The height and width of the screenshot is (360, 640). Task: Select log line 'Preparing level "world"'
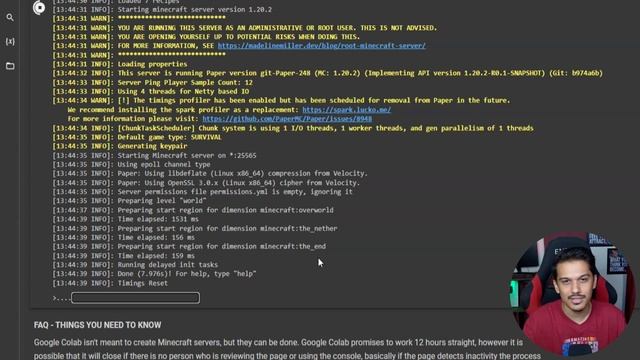coord(129,201)
